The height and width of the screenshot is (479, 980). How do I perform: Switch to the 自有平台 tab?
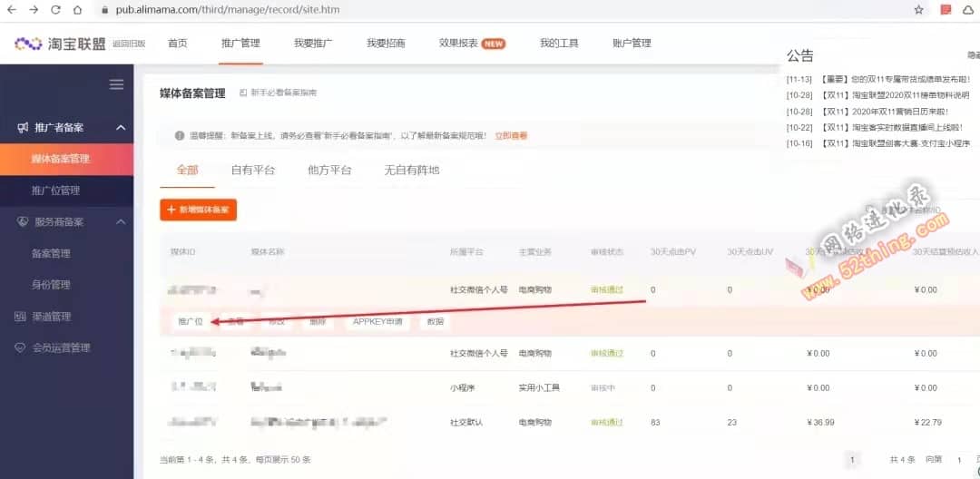tap(252, 170)
